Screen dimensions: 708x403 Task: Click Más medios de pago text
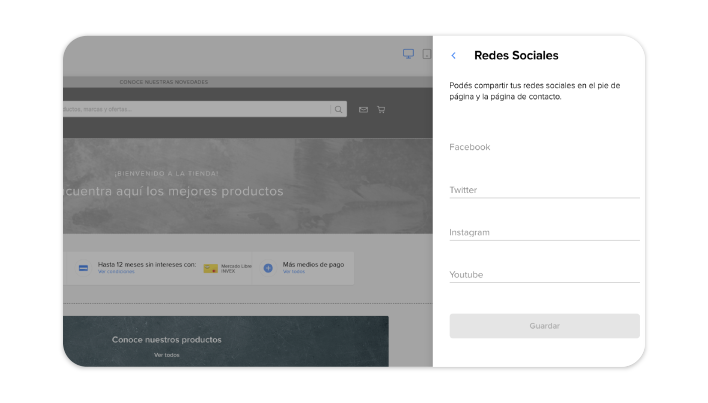313,264
